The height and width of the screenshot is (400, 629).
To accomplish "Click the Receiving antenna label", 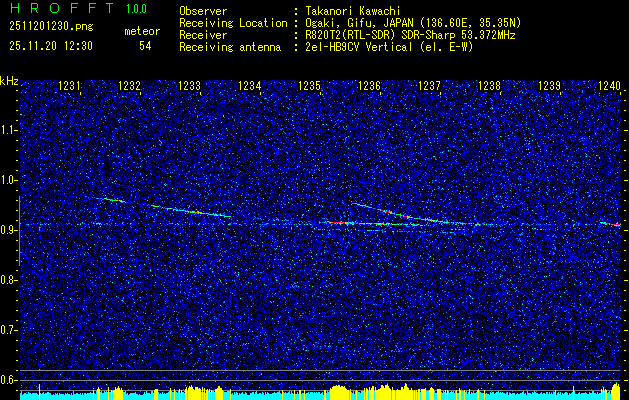I will (230, 47).
